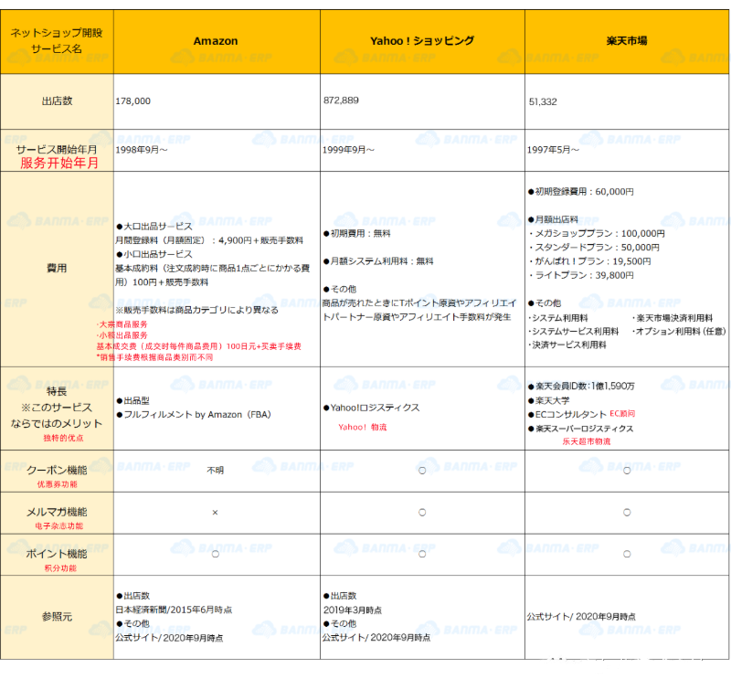Click Yahoo circle mark in メルマガ機能 row
The height and width of the screenshot is (700, 731).
422,513
